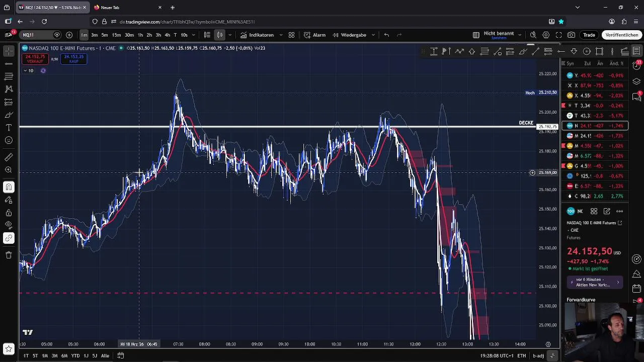
Task: Switch to the Neuer Tab browser tab
Action: (x=127, y=8)
